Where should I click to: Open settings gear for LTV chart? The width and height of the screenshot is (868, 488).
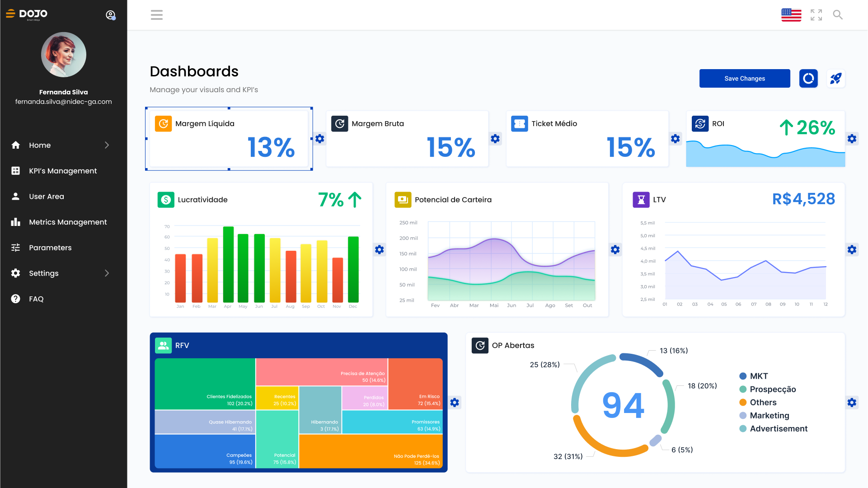tap(852, 249)
